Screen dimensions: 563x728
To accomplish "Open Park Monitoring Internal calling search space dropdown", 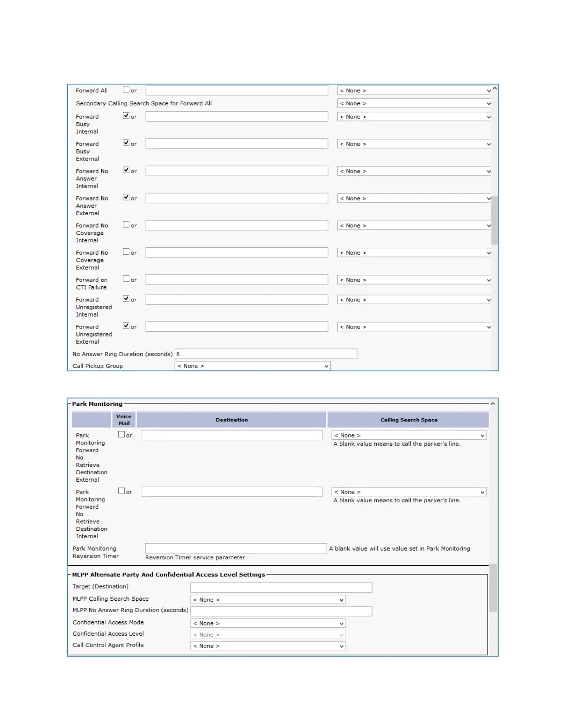I will pos(409,492).
